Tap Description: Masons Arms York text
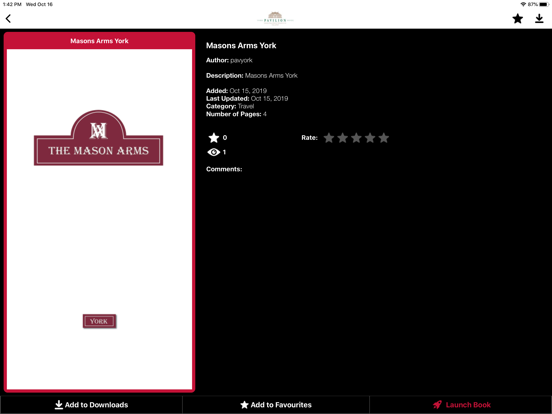 [x=252, y=76]
